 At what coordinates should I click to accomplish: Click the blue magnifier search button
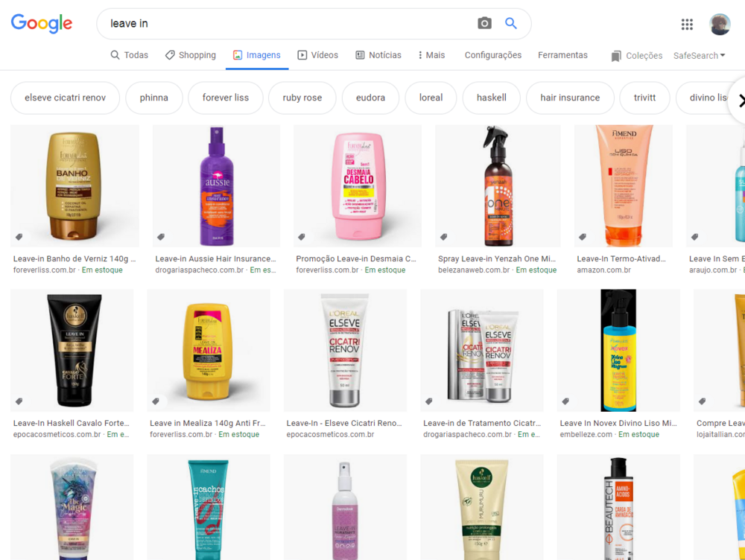click(511, 23)
